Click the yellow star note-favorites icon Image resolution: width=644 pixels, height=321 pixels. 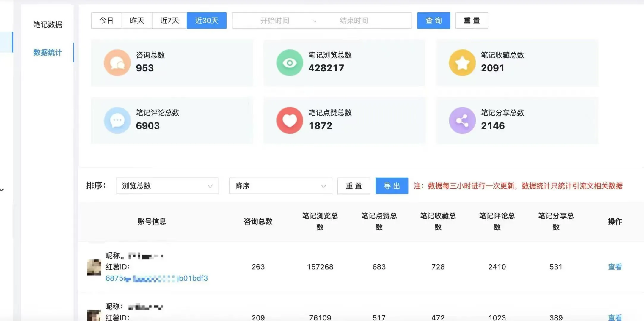[x=462, y=62]
